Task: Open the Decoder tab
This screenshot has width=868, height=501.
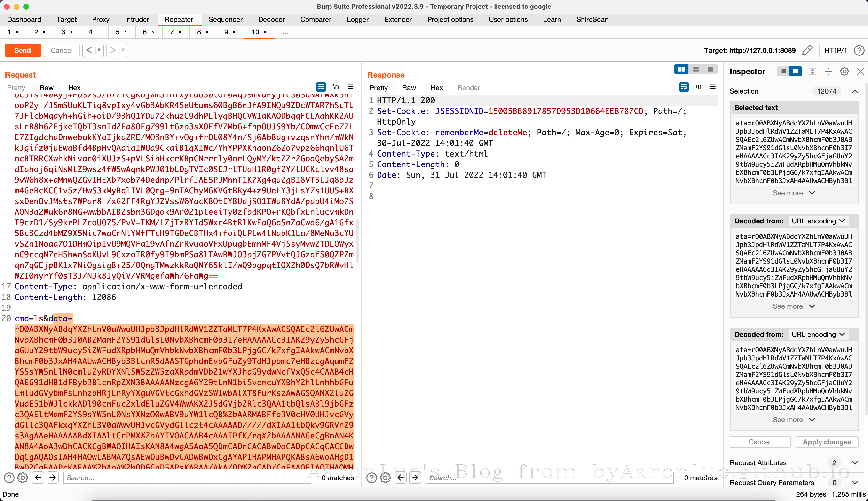Action: coord(271,19)
